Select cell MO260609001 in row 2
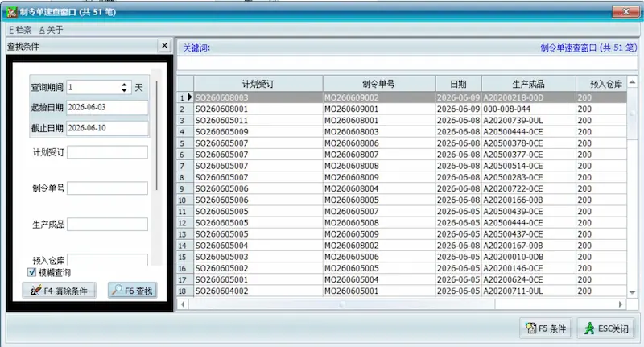644x347 pixels. (378, 109)
